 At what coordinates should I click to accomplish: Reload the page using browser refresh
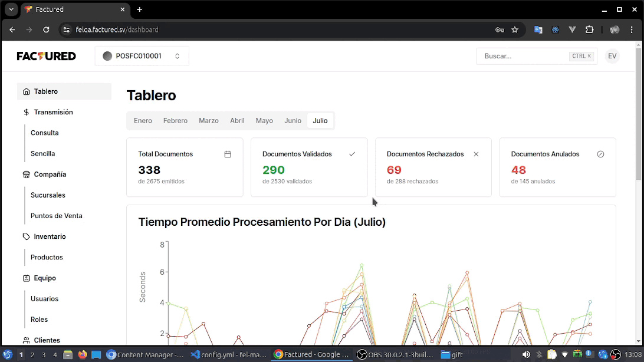(46, 29)
